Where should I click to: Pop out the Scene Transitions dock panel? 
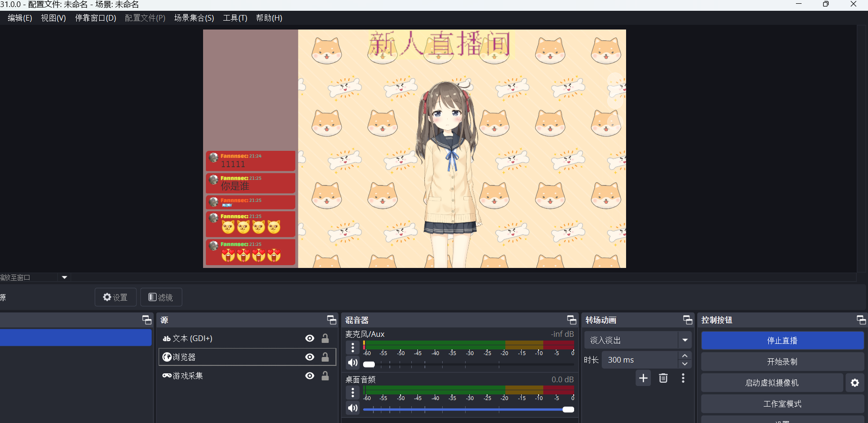click(687, 320)
